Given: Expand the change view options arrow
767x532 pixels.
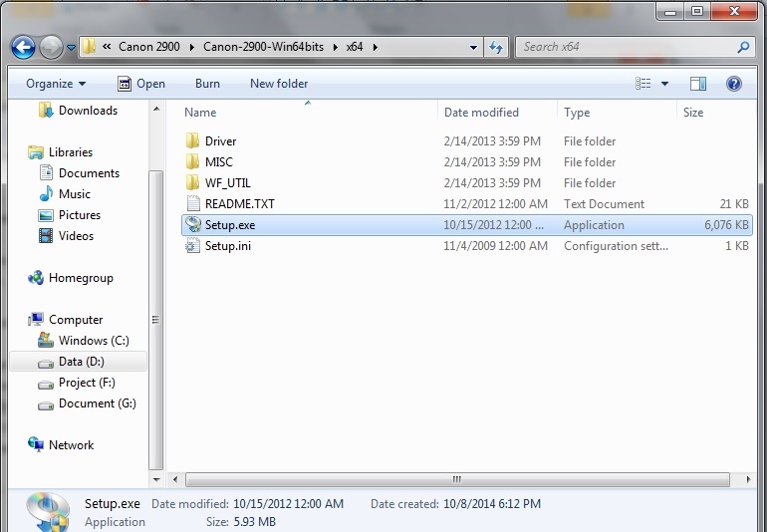Looking at the screenshot, I should pyautogui.click(x=665, y=84).
